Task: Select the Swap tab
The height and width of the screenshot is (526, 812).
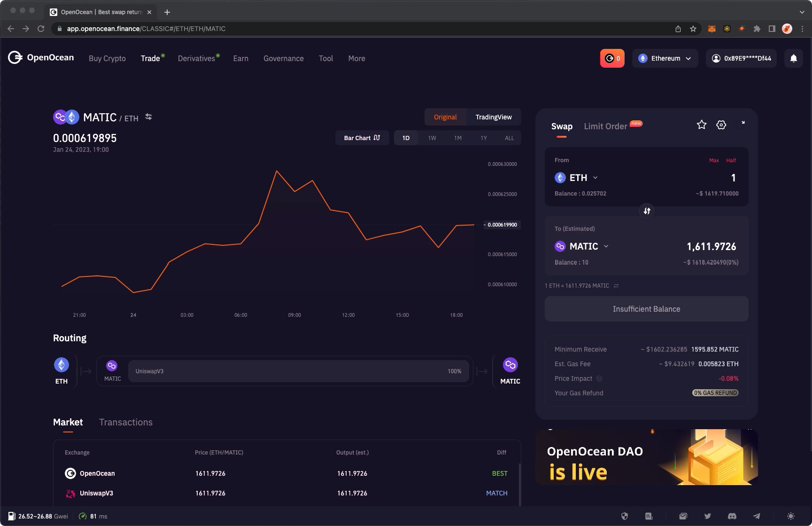Action: 562,126
